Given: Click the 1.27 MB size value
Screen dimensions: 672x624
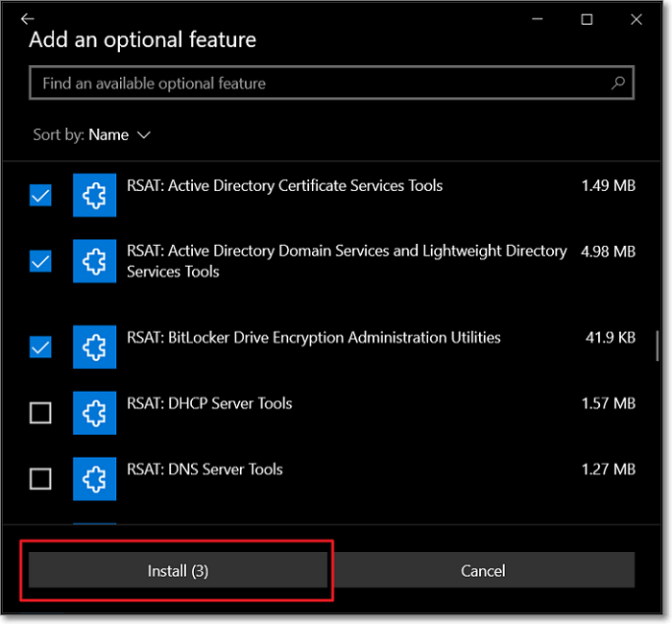Looking at the screenshot, I should point(608,469).
